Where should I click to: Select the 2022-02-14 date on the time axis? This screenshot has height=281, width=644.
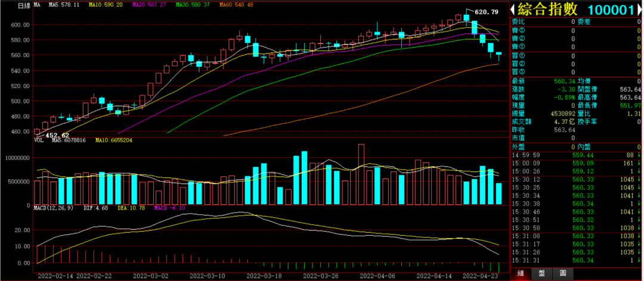(x=54, y=276)
